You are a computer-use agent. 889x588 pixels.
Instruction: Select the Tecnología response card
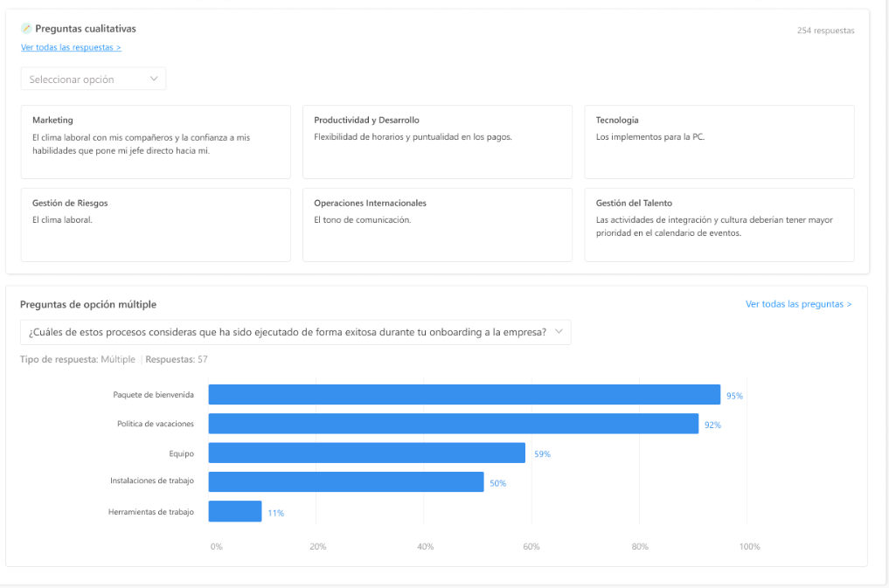coord(719,142)
